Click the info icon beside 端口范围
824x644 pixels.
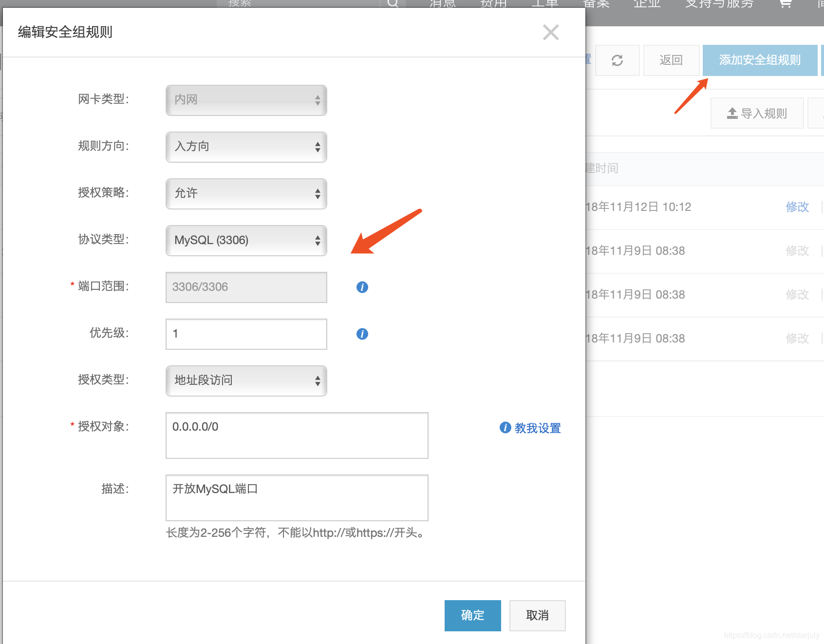point(362,287)
